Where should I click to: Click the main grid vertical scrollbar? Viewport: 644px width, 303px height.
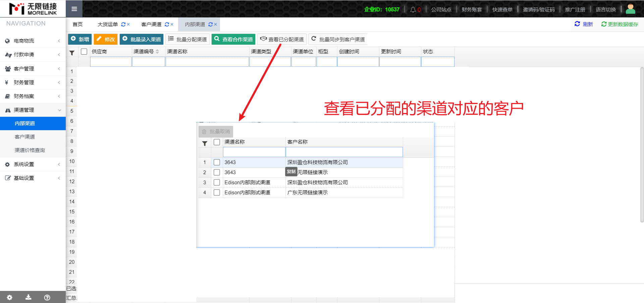pyautogui.click(x=642, y=144)
